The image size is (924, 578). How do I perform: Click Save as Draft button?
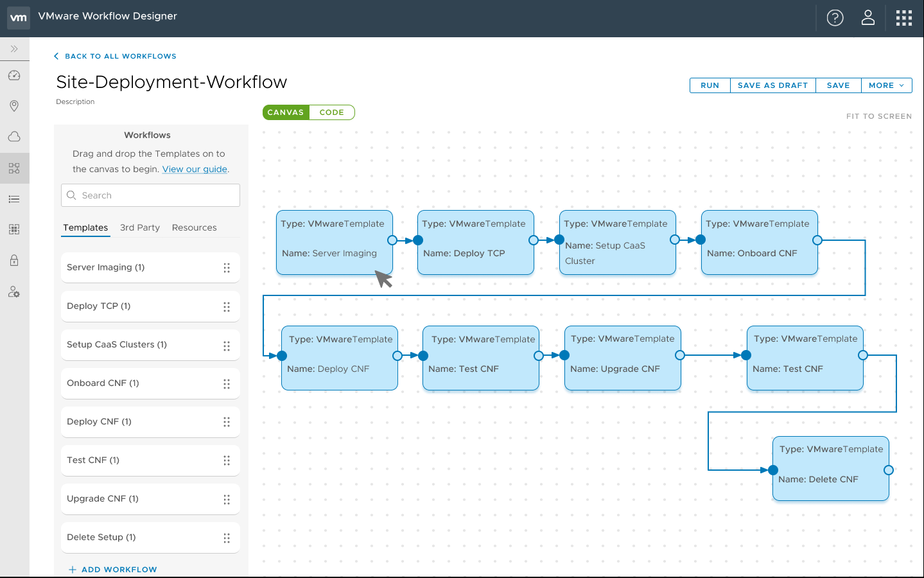pos(772,85)
